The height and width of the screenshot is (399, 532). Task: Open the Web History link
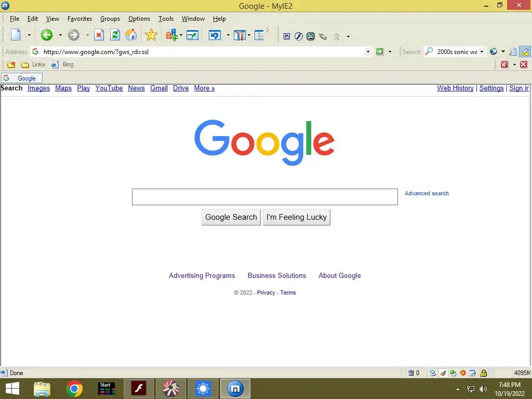point(455,88)
